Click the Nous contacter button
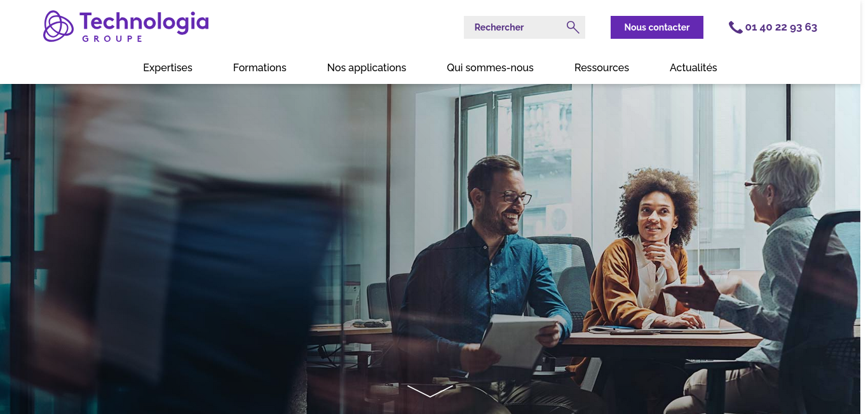The width and height of the screenshot is (868, 414). [x=657, y=27]
